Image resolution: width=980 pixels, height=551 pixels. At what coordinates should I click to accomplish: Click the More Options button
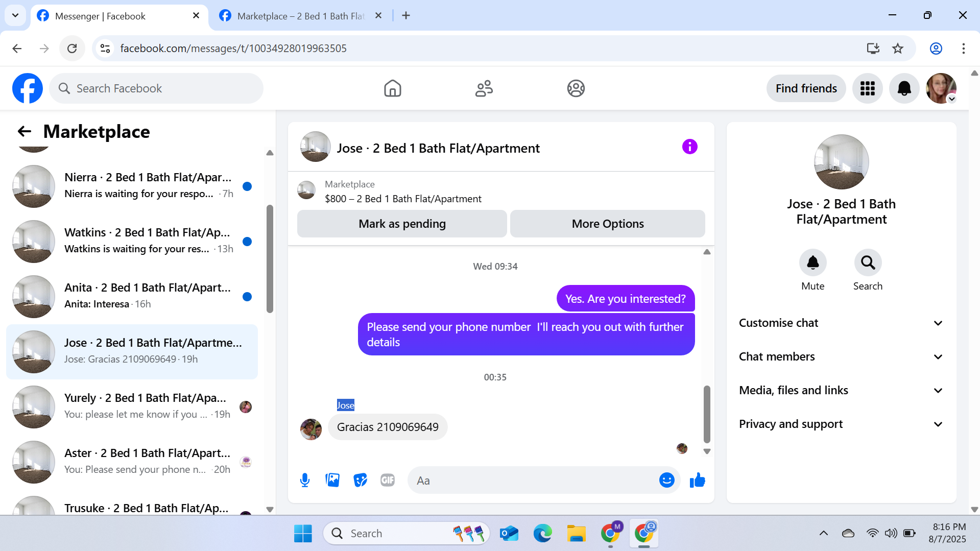[607, 224]
